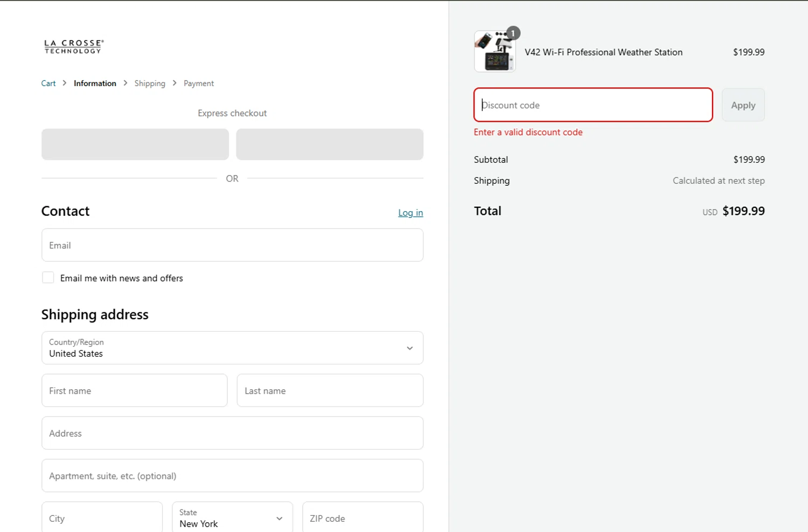
Task: Click the left express checkout button
Action: 135,144
